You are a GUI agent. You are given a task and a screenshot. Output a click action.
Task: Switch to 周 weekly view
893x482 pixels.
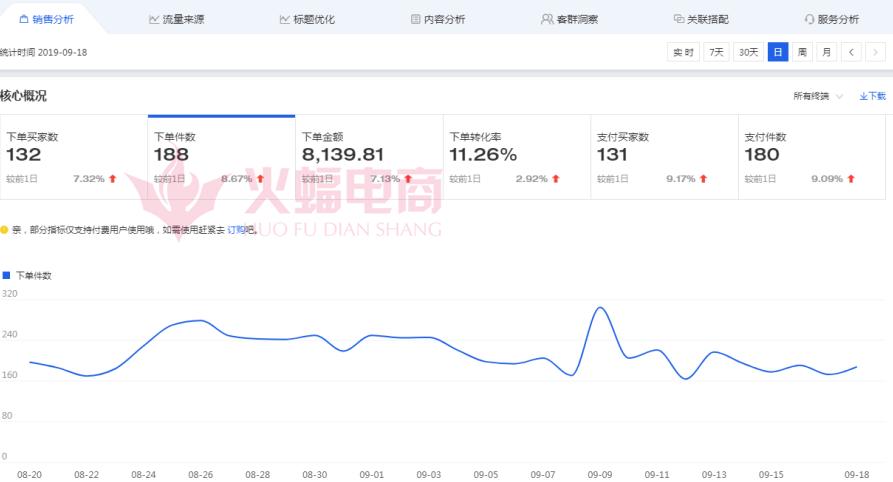coord(802,52)
